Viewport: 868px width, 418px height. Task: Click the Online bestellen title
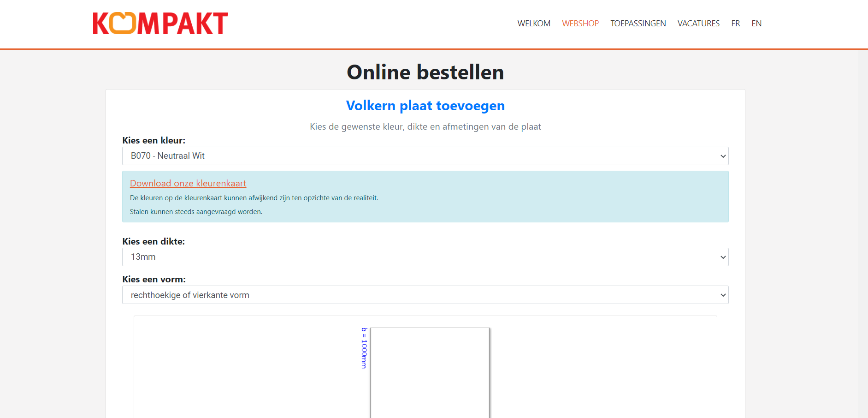pyautogui.click(x=425, y=72)
